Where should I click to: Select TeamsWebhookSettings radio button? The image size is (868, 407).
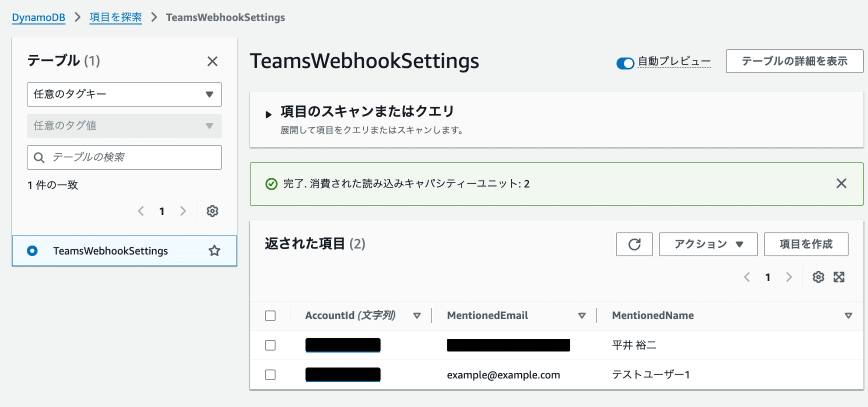pos(32,250)
